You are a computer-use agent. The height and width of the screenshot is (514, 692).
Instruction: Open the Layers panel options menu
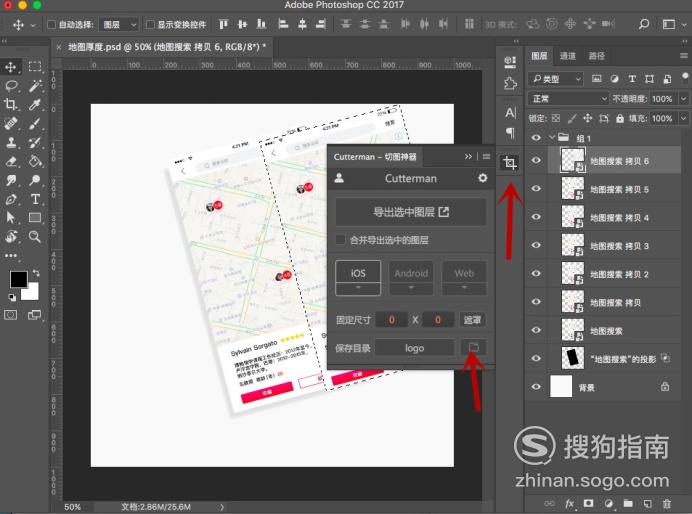point(684,56)
